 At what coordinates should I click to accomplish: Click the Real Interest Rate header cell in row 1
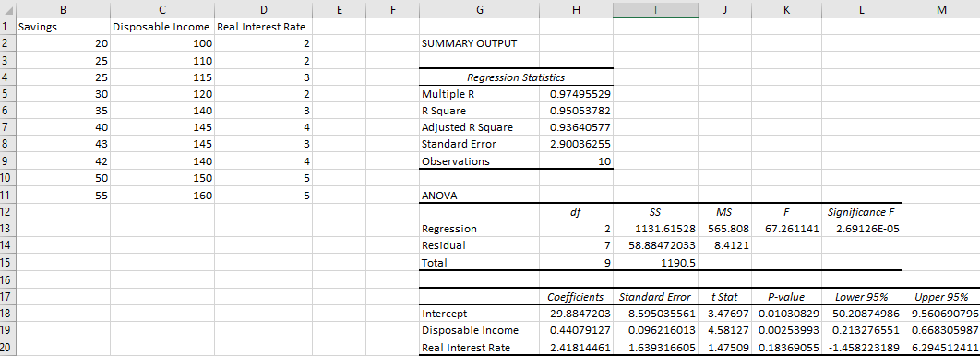pos(264,27)
